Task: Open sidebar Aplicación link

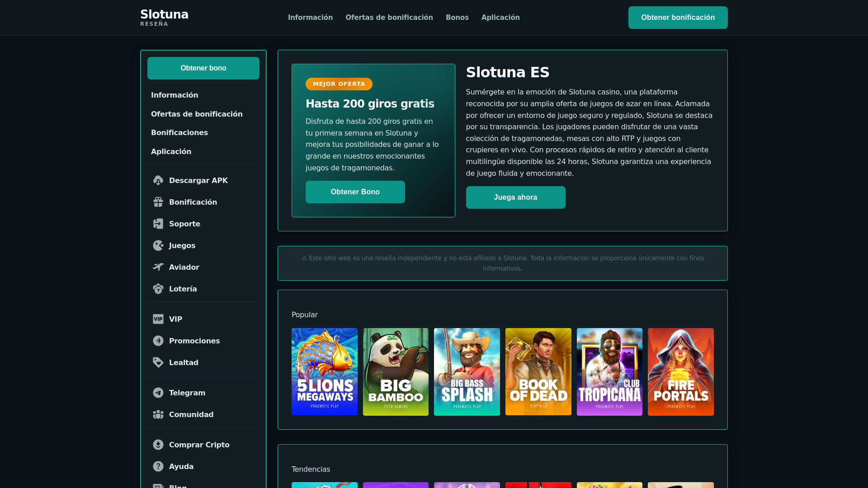Action: 171,152
